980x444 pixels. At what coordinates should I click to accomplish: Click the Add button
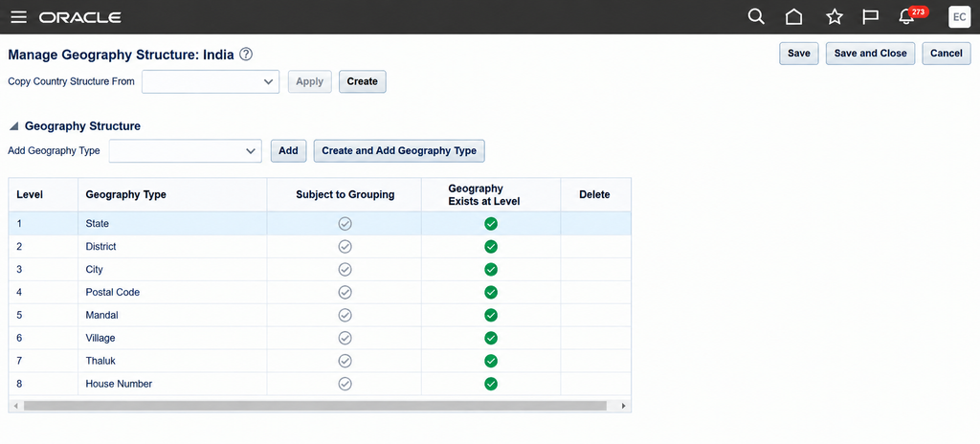point(288,150)
